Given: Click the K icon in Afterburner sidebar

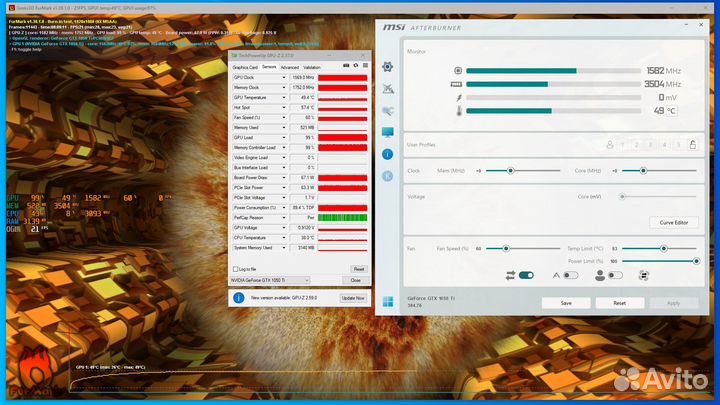Looking at the screenshot, I should pos(388,176).
